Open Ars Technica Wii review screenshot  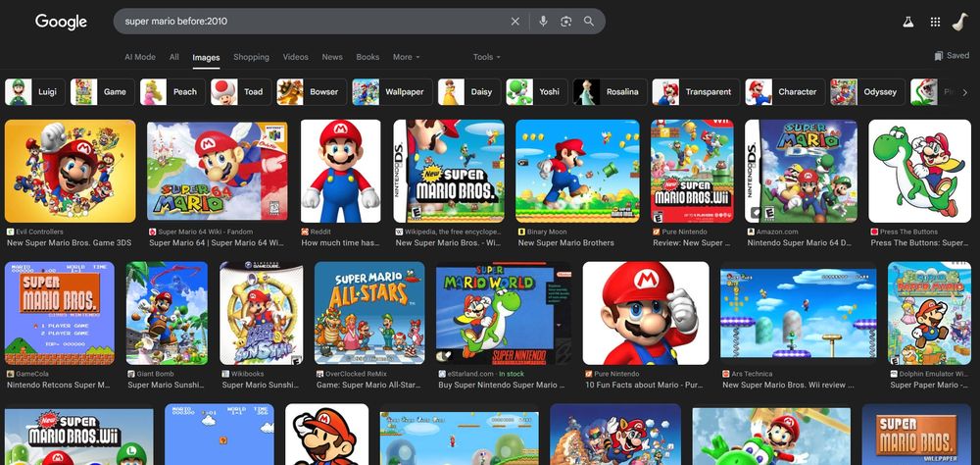(x=798, y=313)
